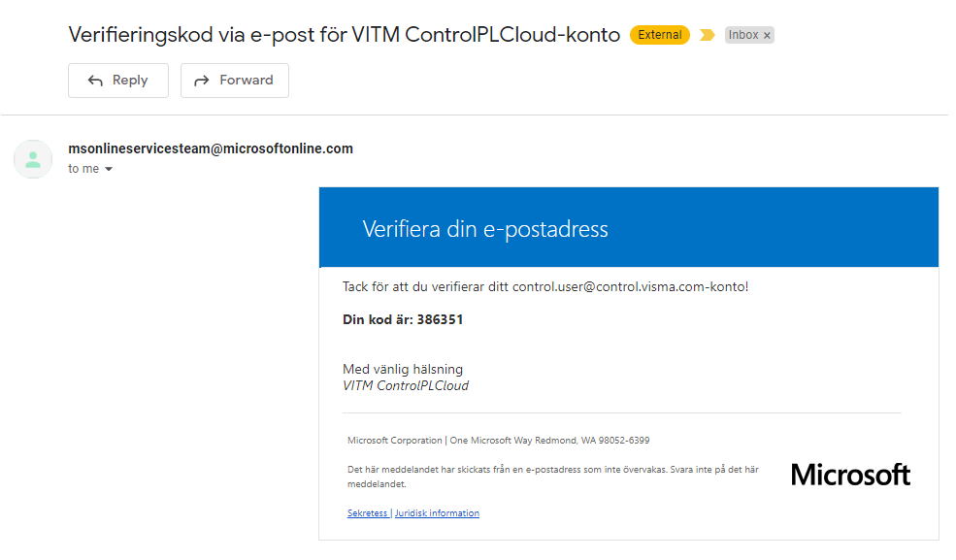The width and height of the screenshot is (956, 560).
Task: Click the forward arrow icon
Action: point(202,81)
